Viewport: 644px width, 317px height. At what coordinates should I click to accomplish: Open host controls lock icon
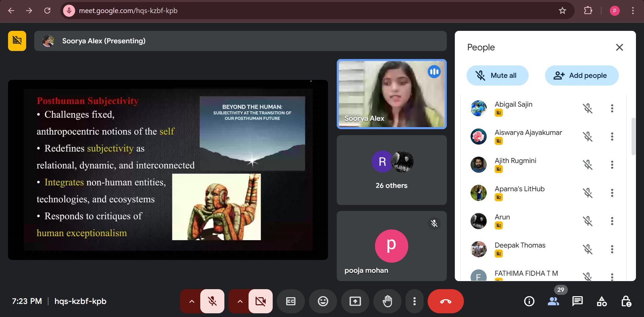pos(626,301)
